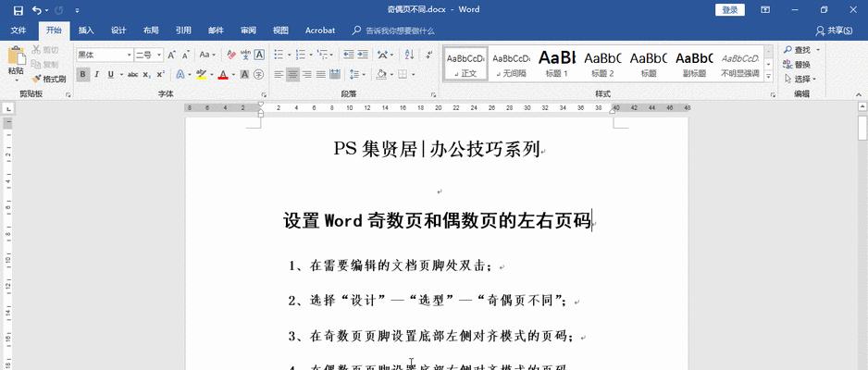The width and height of the screenshot is (868, 370).
Task: Apply the 无间隔 (No Spacing) style
Action: click(512, 64)
